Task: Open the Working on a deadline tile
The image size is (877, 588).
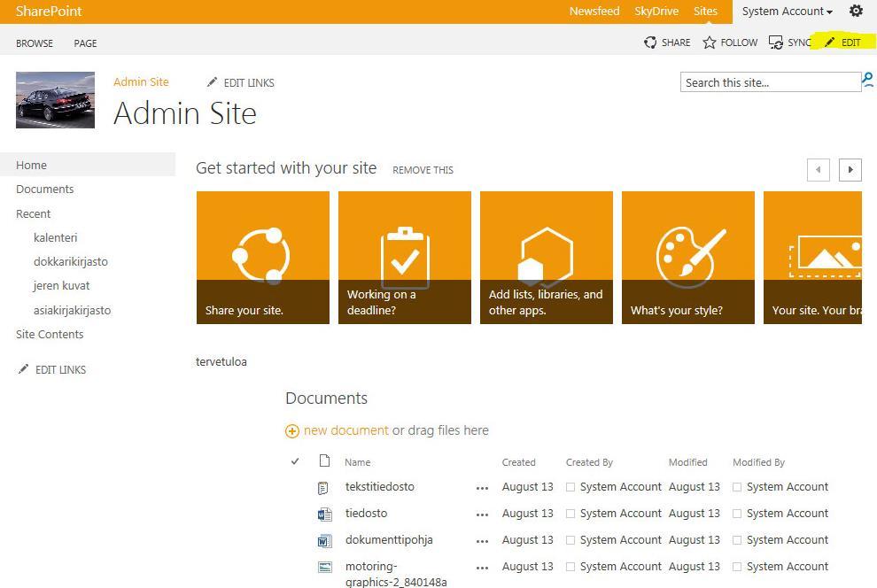Action: coord(404,257)
